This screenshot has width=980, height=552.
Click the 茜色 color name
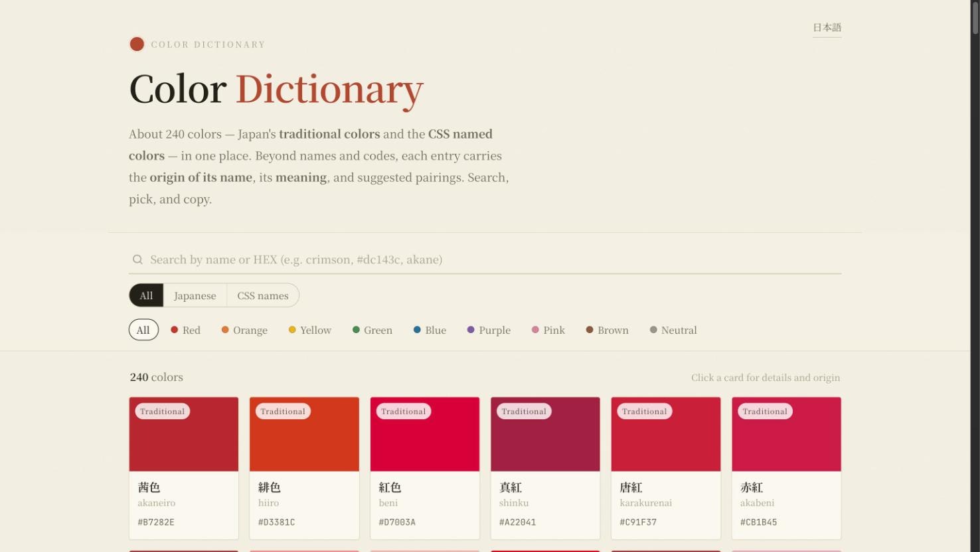click(x=149, y=488)
